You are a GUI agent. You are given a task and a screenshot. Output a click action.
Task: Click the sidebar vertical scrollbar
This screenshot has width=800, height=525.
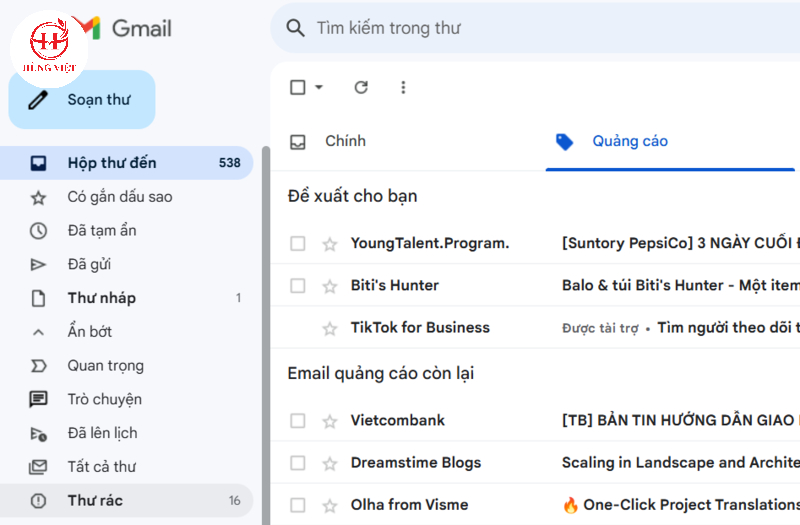click(x=266, y=335)
